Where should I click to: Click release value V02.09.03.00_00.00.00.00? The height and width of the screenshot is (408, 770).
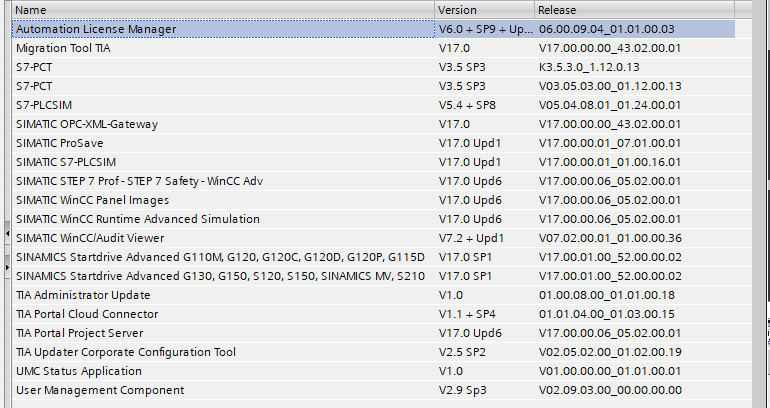tap(610, 390)
